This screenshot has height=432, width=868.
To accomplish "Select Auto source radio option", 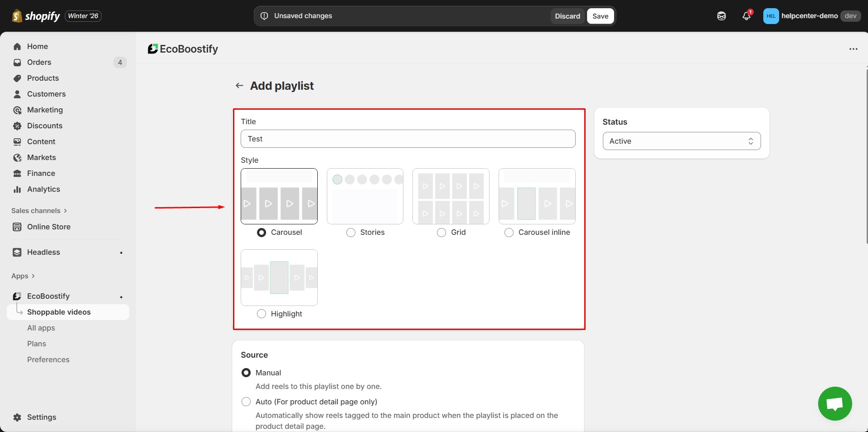I will 246,402.
